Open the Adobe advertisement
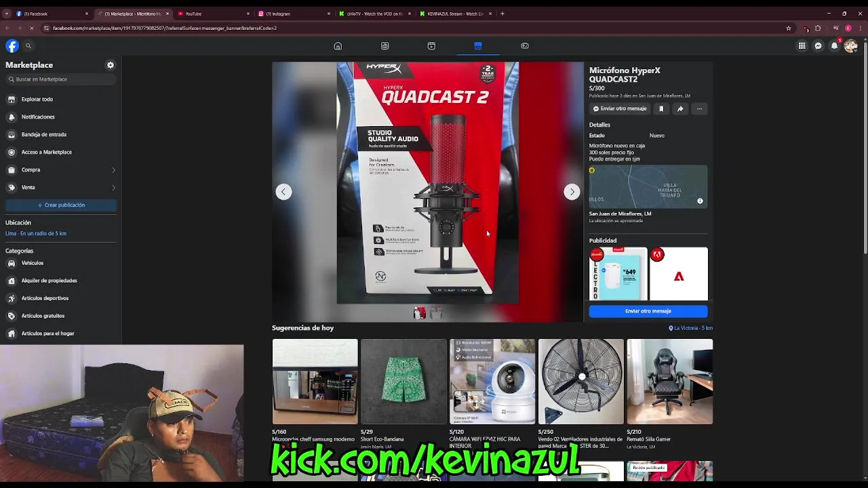Viewport: 868px width, 488px height. (679, 273)
